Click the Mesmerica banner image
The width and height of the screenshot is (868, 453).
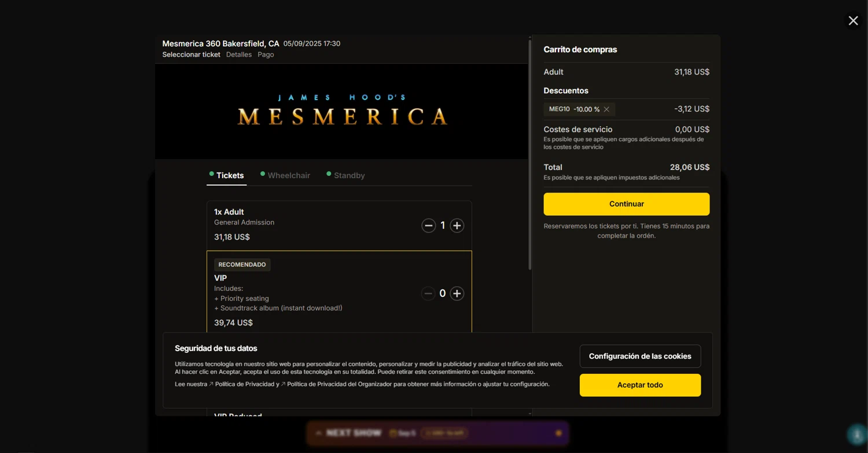[342, 111]
